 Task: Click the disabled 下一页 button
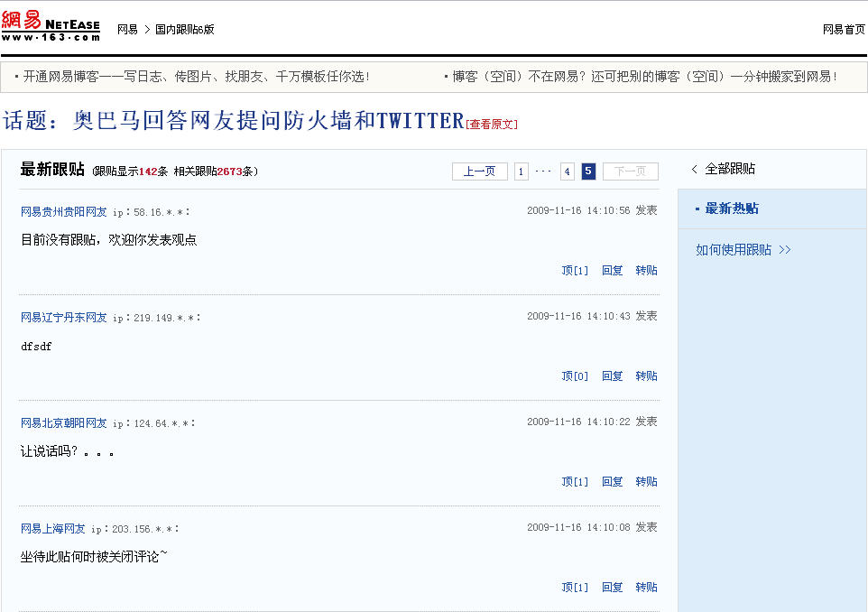coord(630,172)
